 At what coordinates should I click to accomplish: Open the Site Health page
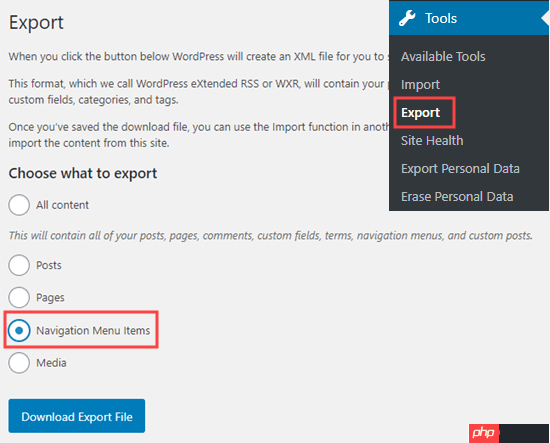click(432, 141)
